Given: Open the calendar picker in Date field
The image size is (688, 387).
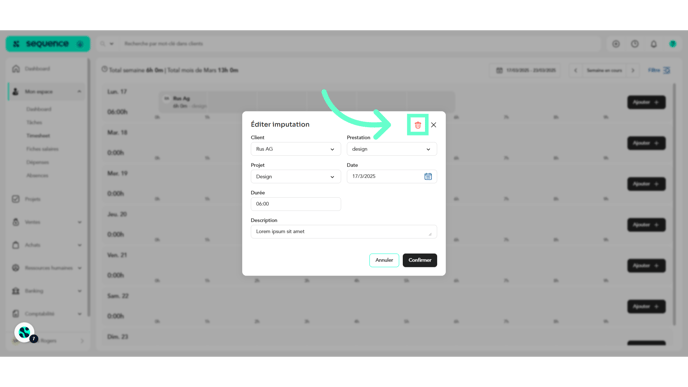Looking at the screenshot, I should click(428, 176).
